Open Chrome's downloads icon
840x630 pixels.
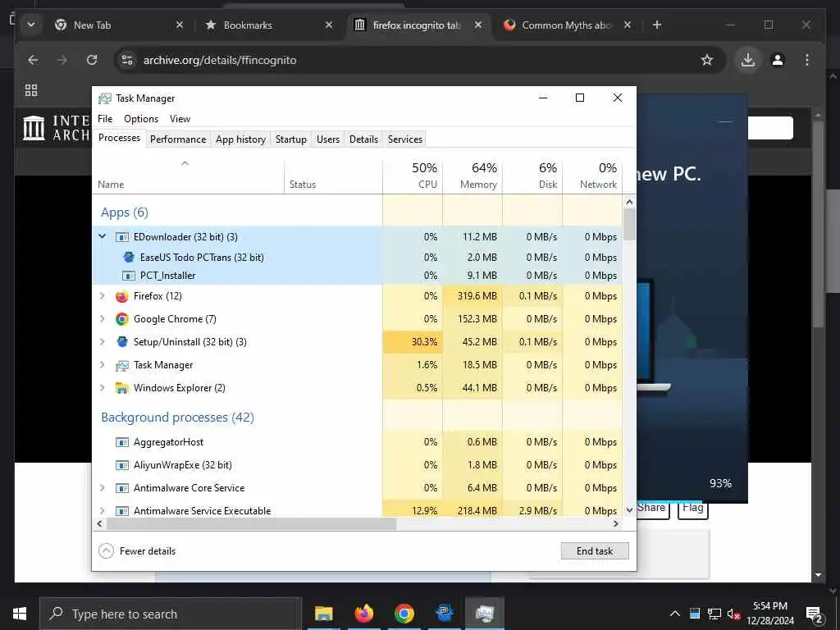click(x=748, y=60)
